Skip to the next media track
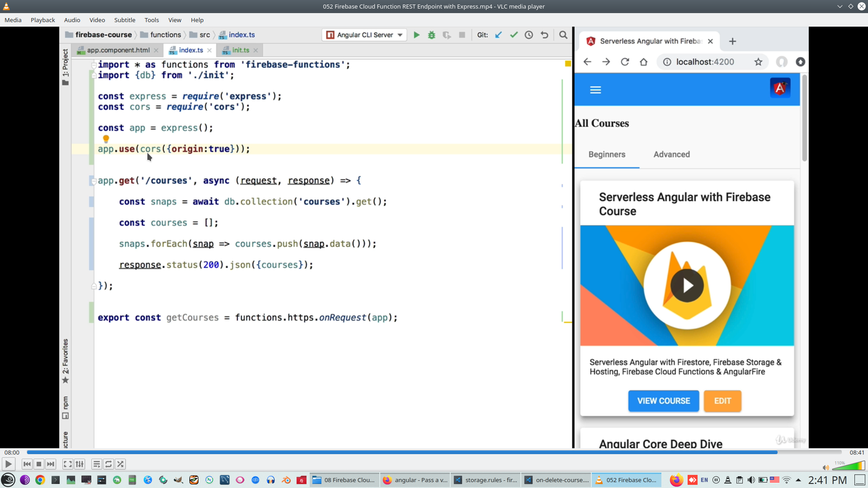The height and width of the screenshot is (488, 868). (51, 464)
